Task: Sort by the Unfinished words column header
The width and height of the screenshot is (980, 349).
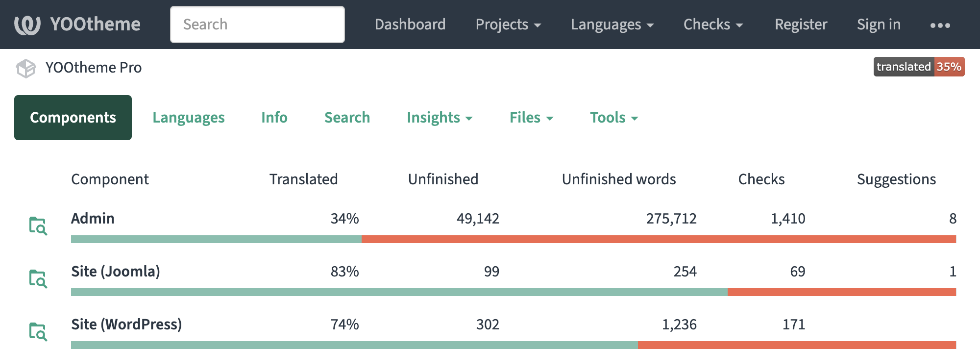Action: click(x=619, y=179)
